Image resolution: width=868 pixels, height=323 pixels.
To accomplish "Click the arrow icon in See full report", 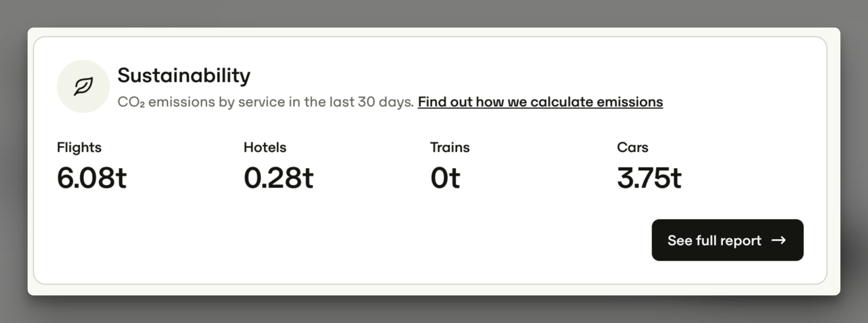I will click(778, 240).
